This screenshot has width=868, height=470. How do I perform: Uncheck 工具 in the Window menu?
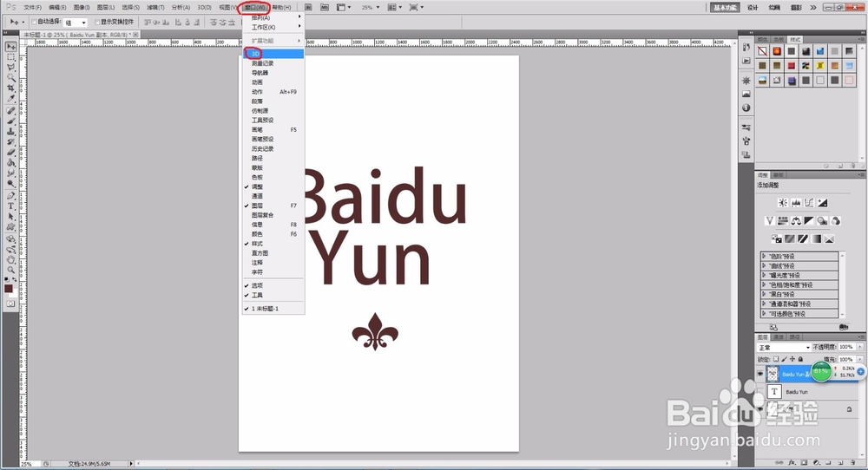(273, 296)
